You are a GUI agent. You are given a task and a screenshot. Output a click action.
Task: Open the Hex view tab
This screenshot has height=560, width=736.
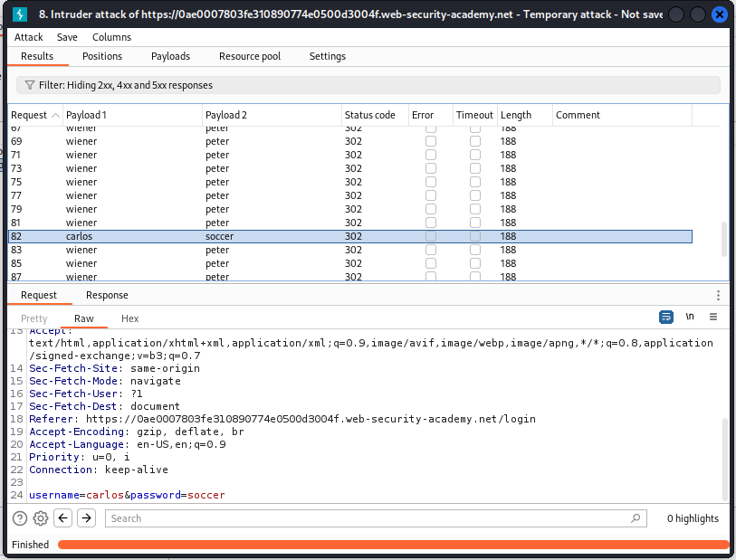129,318
